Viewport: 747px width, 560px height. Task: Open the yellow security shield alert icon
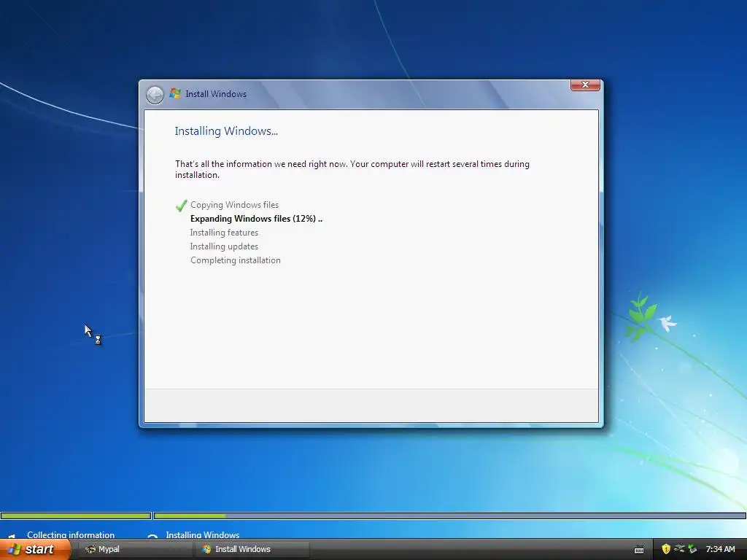pos(666,549)
